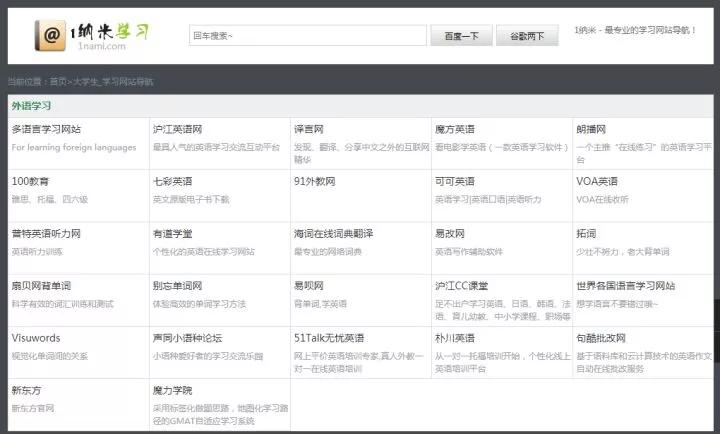Select the 外语学习 section header
Viewport: 720px width, 434px height.
click(x=31, y=106)
